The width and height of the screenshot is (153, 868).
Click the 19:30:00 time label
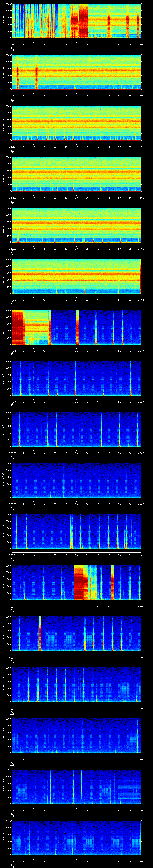(12, 147)
